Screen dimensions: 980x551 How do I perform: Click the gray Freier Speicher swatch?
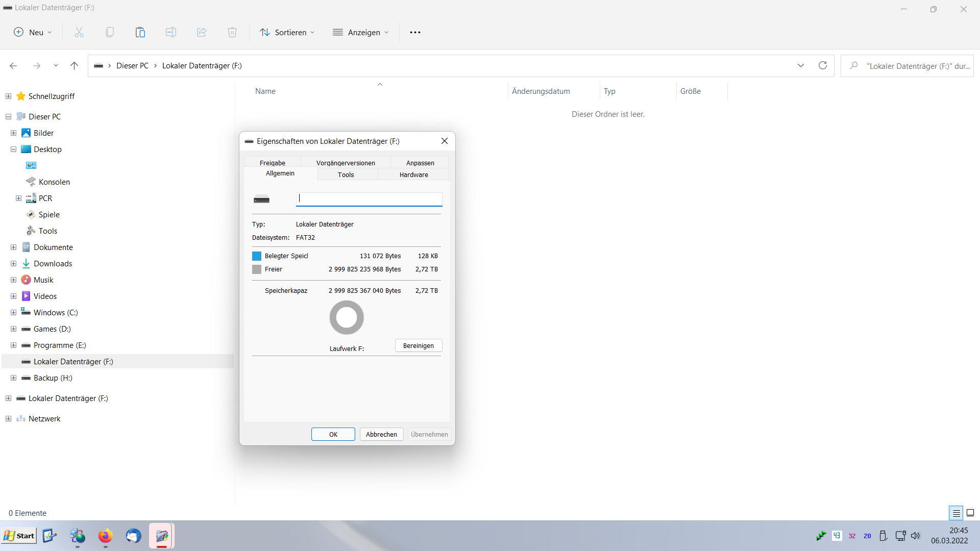(x=257, y=269)
